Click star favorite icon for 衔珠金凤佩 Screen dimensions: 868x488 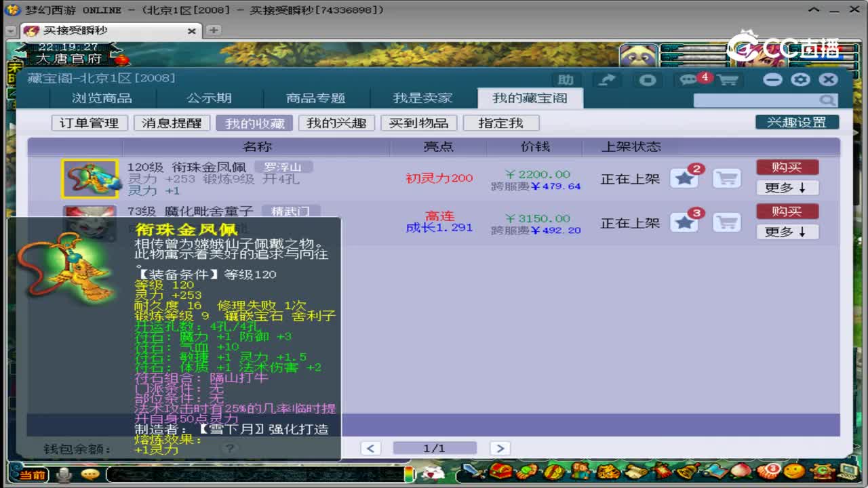coord(684,178)
